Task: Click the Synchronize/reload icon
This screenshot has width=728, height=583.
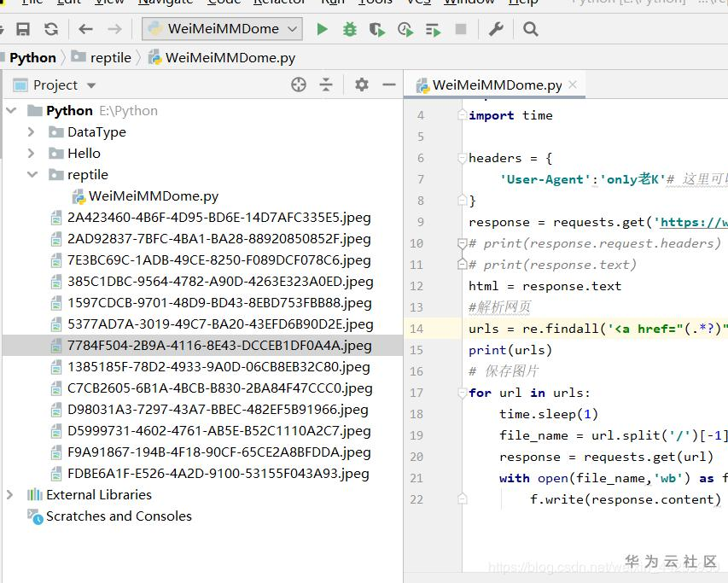Action: point(51,29)
